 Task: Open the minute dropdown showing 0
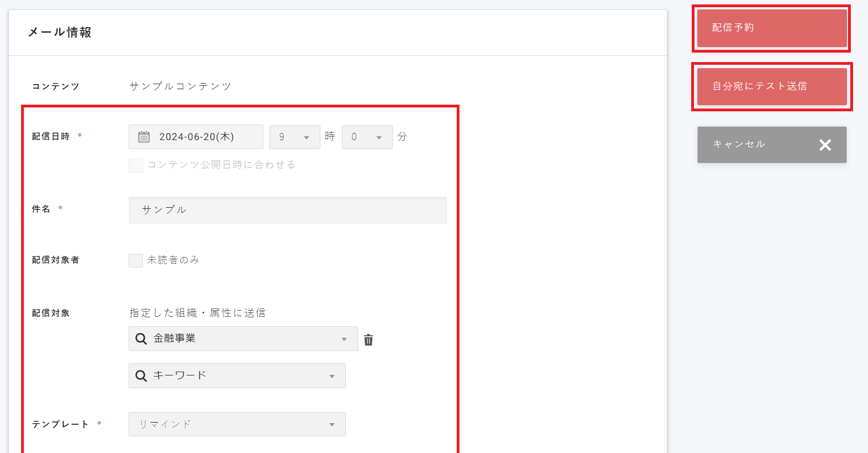(x=367, y=137)
